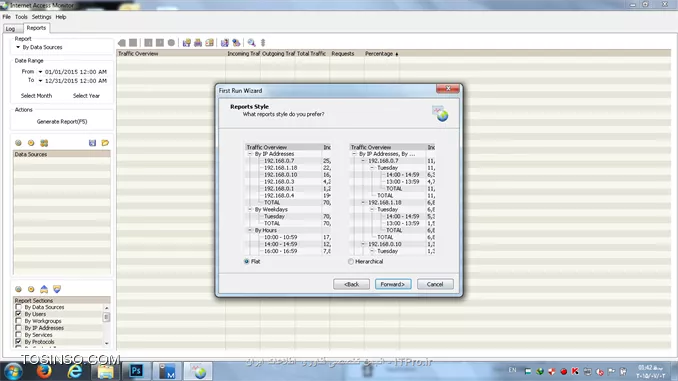The image size is (678, 381).
Task: Click the gray round icon above Data Sources list
Action: [x=18, y=143]
